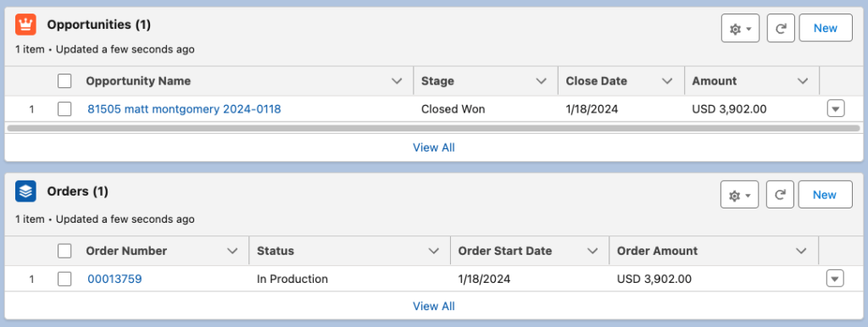Expand the Order Start Date column menu
Screen dimensions: 868x327
[x=593, y=252]
